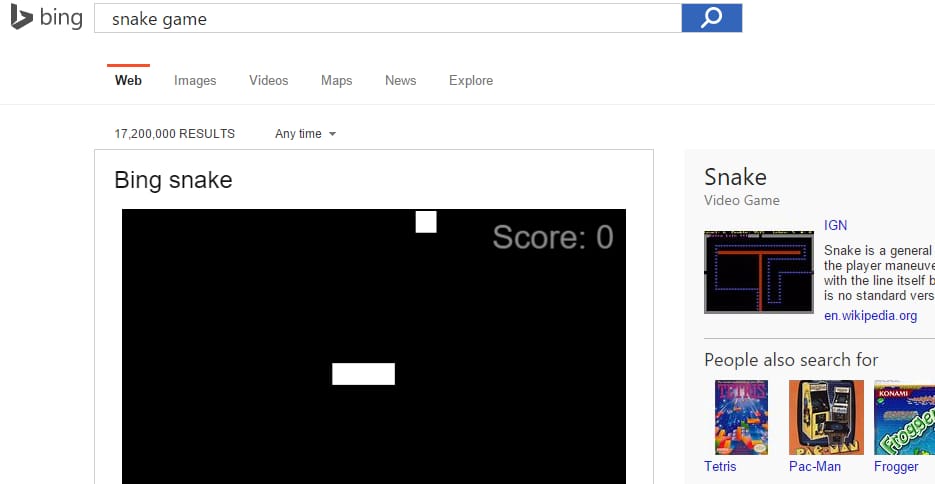Viewport: 935px width, 484px height.
Task: Follow the Pac-Man text link
Action: coord(815,466)
